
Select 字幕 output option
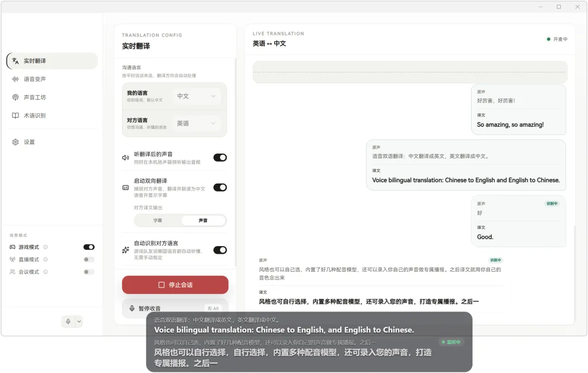pos(157,221)
